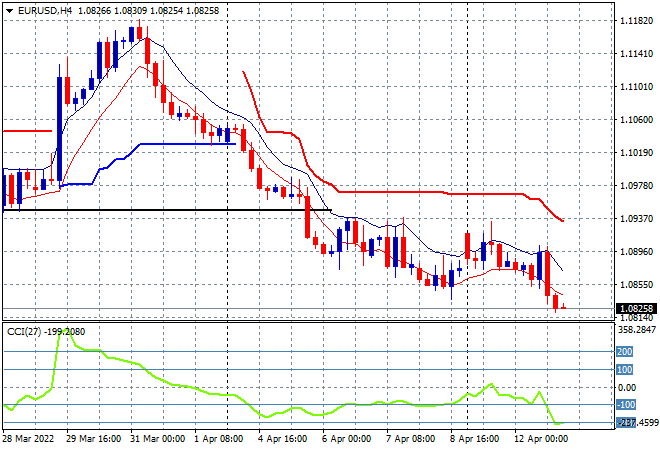Viewport: 660px width, 450px height.
Task: Click the 1.11820 price axis label
Action: click(x=636, y=21)
